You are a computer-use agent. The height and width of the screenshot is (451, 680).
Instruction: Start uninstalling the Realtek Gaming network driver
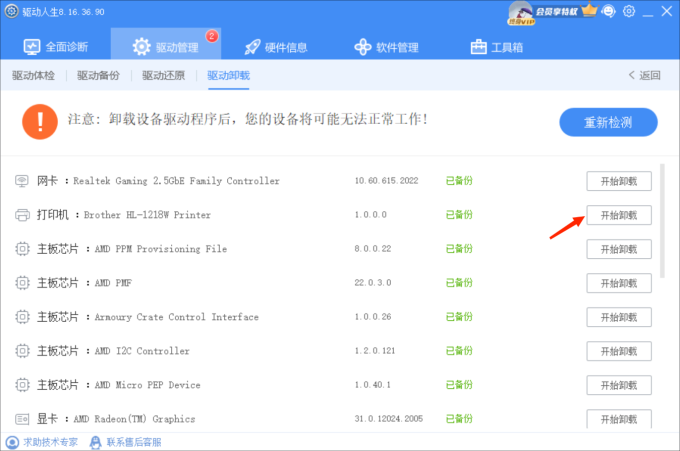619,181
